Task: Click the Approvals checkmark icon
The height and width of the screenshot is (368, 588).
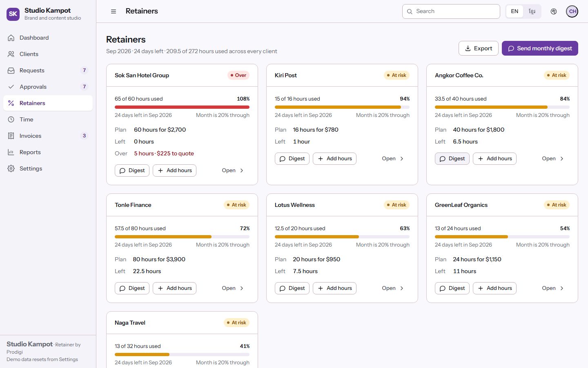Action: [x=11, y=87]
